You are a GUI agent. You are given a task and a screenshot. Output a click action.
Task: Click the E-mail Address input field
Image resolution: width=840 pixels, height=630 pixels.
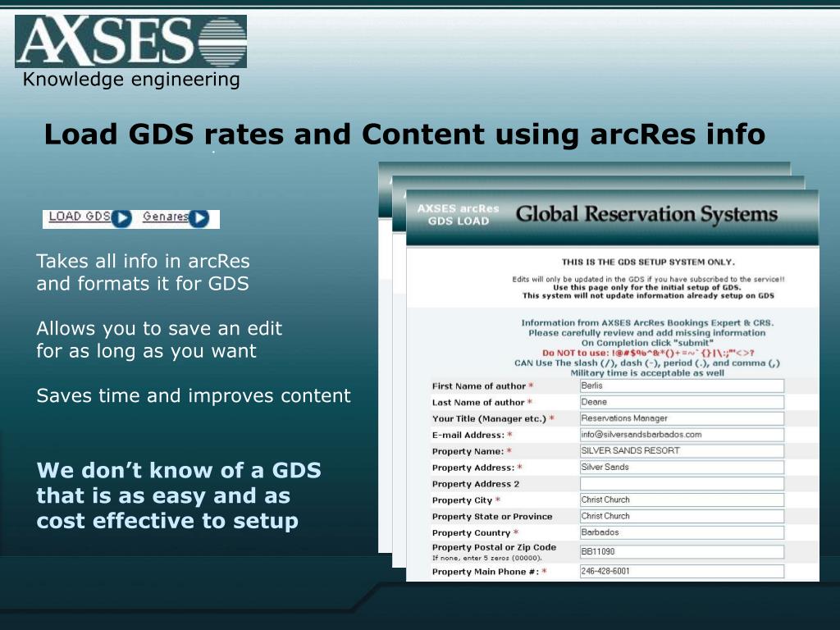pyautogui.click(x=682, y=435)
